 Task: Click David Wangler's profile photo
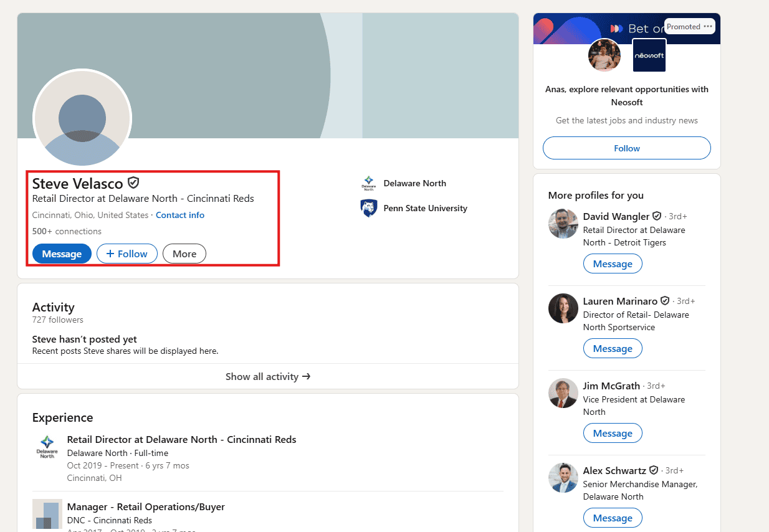tap(563, 224)
